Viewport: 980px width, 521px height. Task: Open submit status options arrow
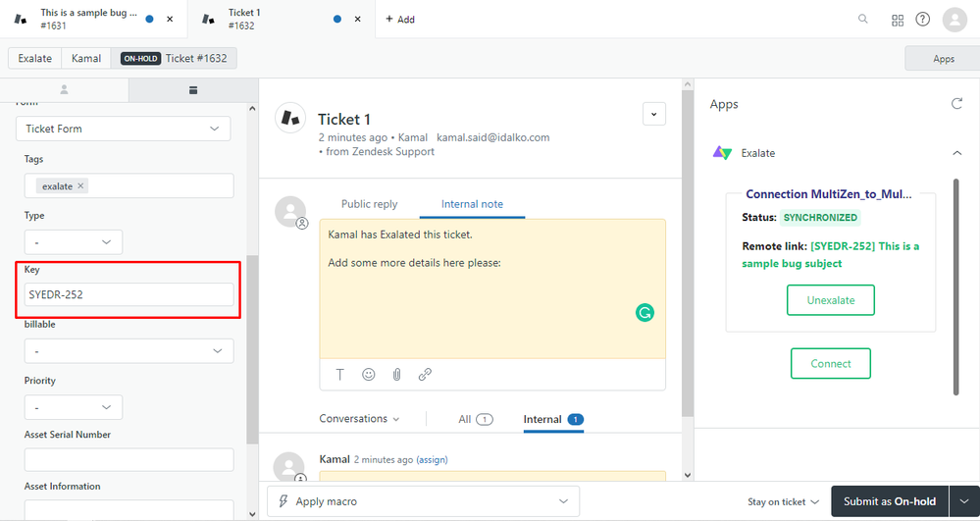pyautogui.click(x=964, y=501)
